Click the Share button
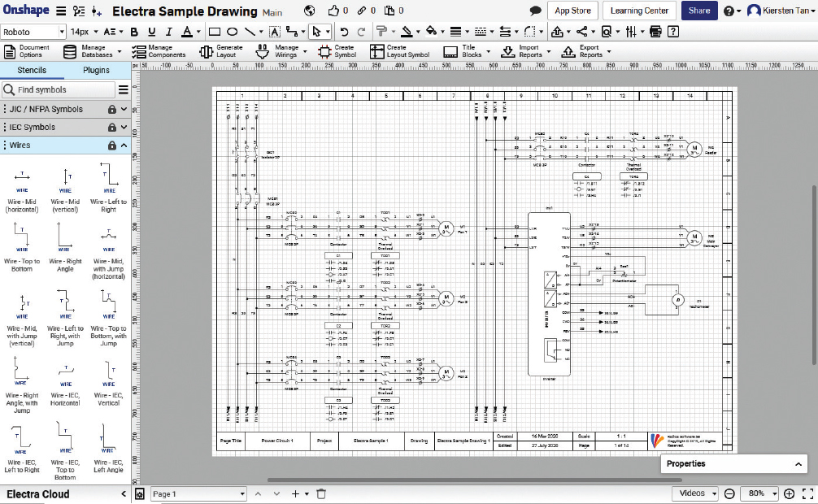This screenshot has height=504, width=818. [x=698, y=11]
